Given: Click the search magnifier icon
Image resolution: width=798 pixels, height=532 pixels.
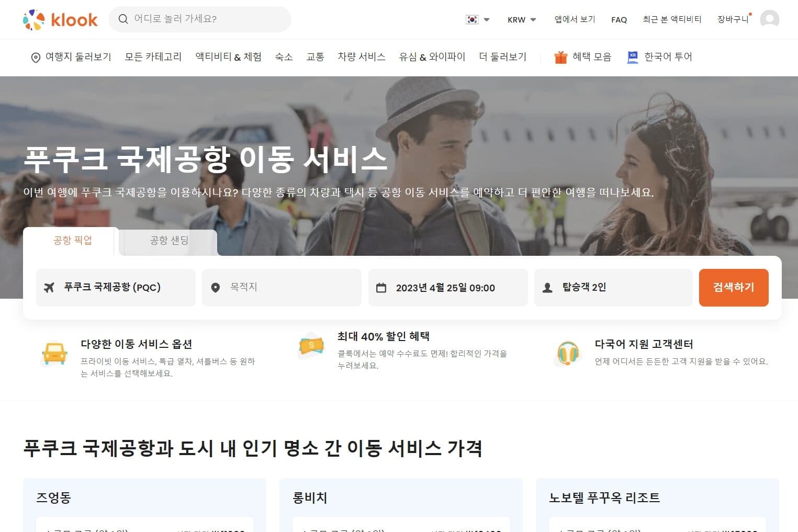Looking at the screenshot, I should tap(123, 19).
